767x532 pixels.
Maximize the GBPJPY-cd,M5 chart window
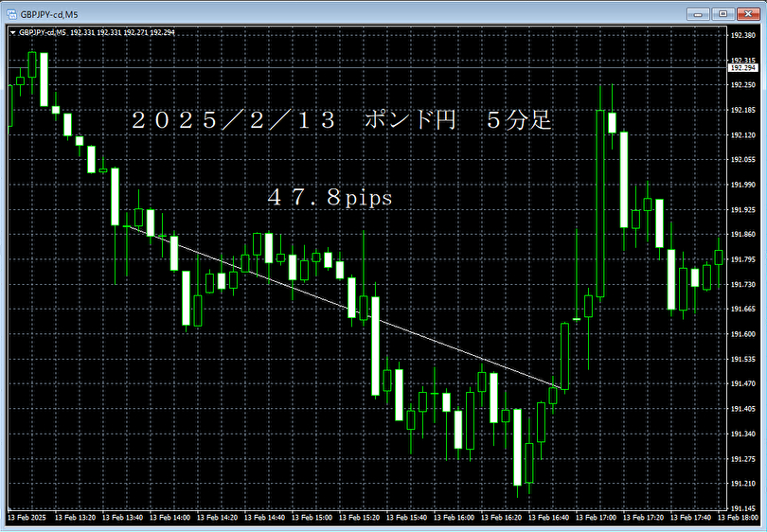pos(723,13)
